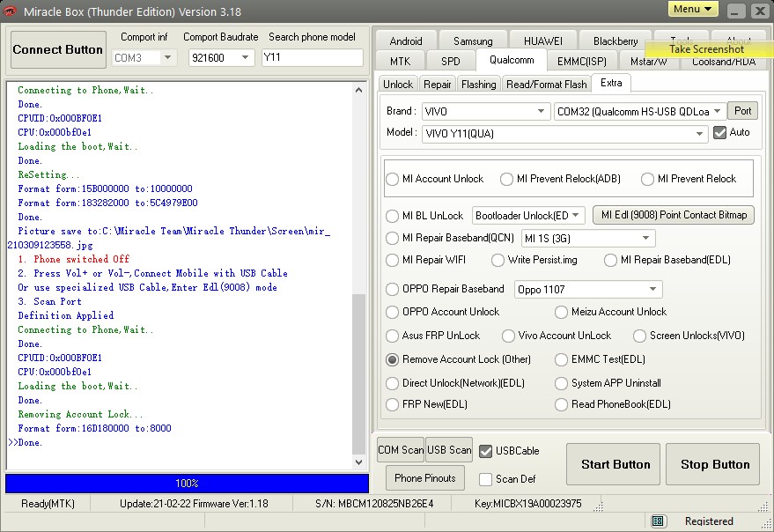Select EMMC Test(EDL) option
774x532 pixels.
pyautogui.click(x=561, y=359)
